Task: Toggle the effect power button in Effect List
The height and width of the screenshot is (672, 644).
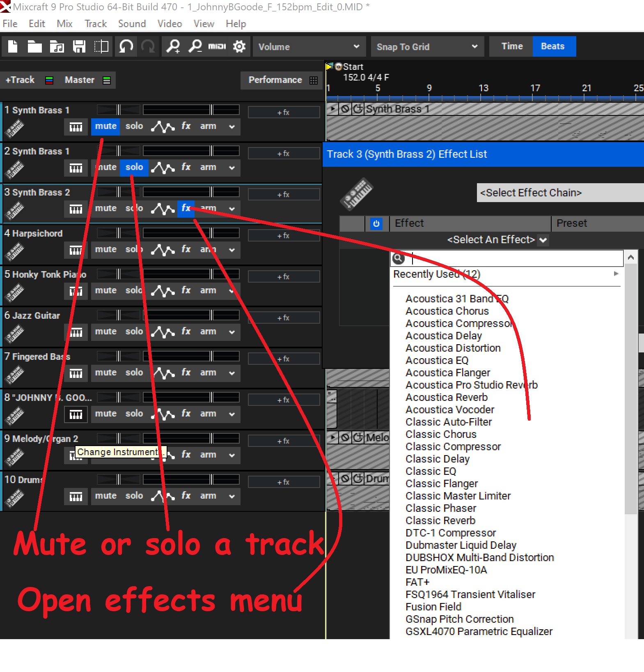Action: coord(376,223)
